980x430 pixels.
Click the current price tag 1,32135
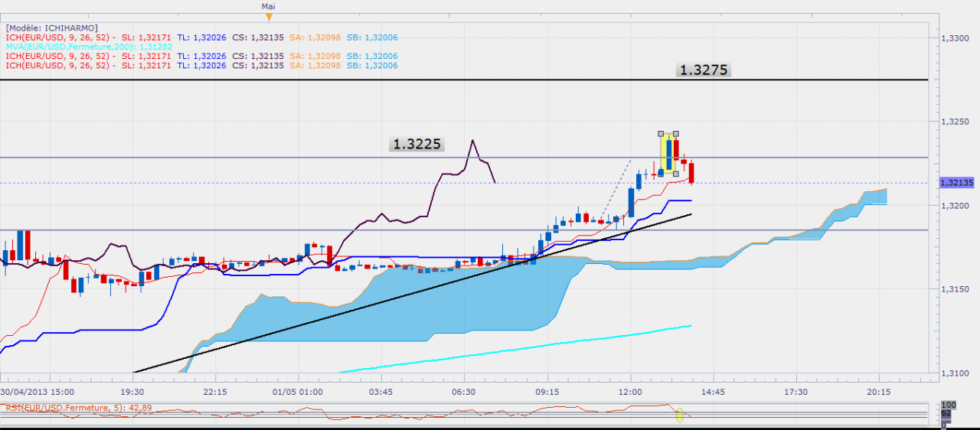coord(957,183)
